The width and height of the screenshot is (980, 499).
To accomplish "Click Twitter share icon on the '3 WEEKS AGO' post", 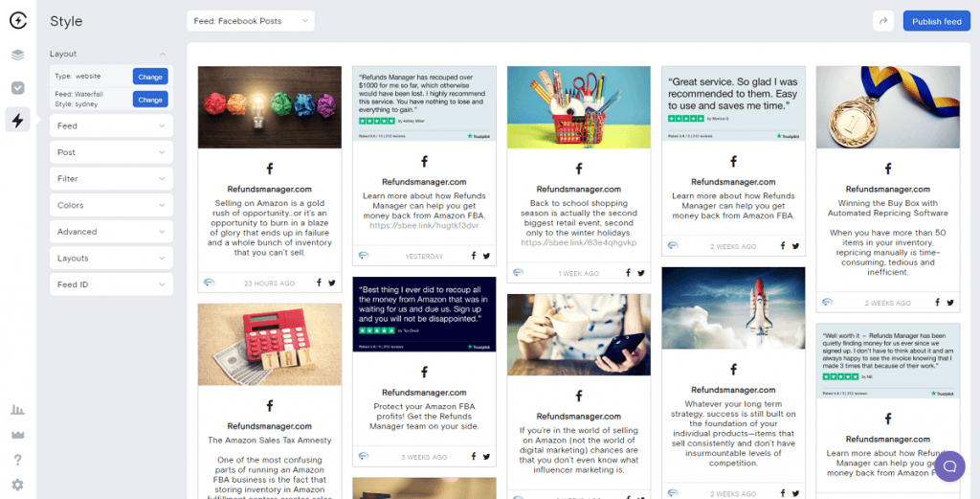I will tap(486, 457).
